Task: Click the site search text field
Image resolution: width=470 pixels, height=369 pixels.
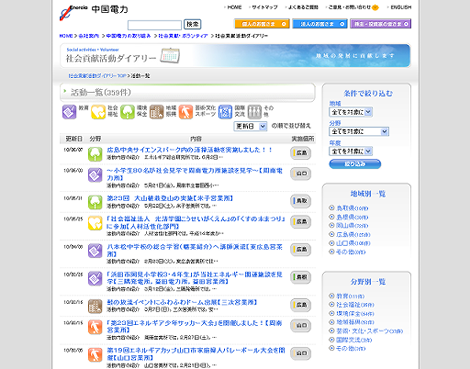Action: 155,25
